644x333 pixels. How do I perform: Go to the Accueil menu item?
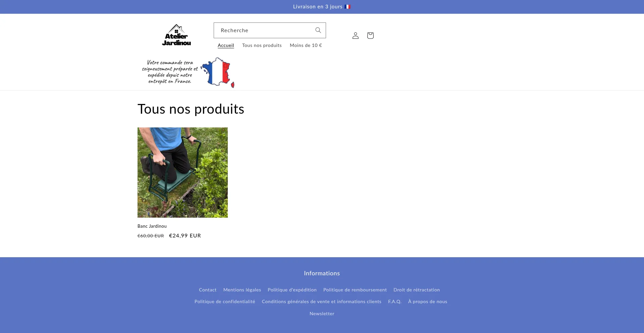click(x=226, y=45)
